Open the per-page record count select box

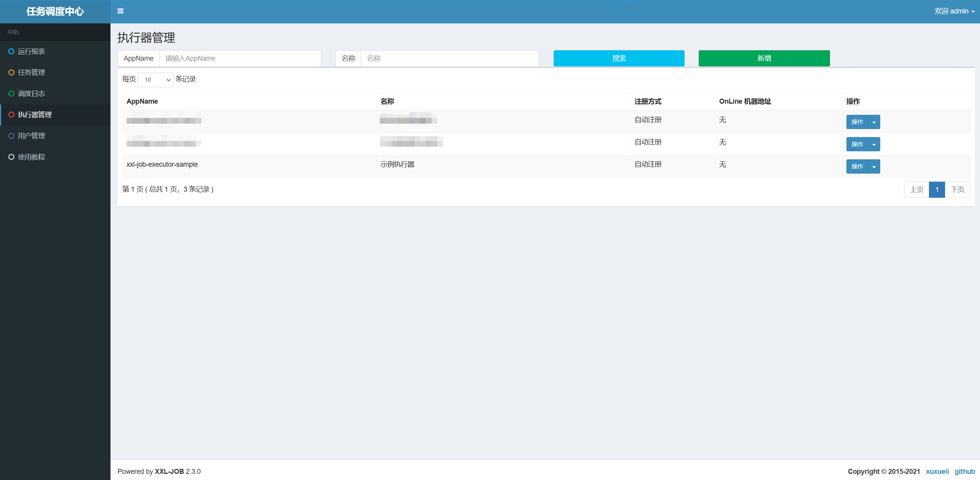click(x=155, y=80)
